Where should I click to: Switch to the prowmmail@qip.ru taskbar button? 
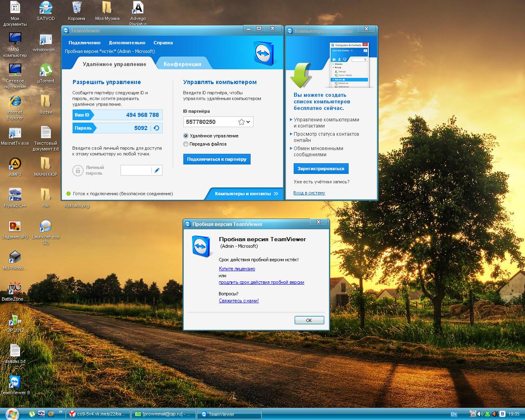pos(164,414)
